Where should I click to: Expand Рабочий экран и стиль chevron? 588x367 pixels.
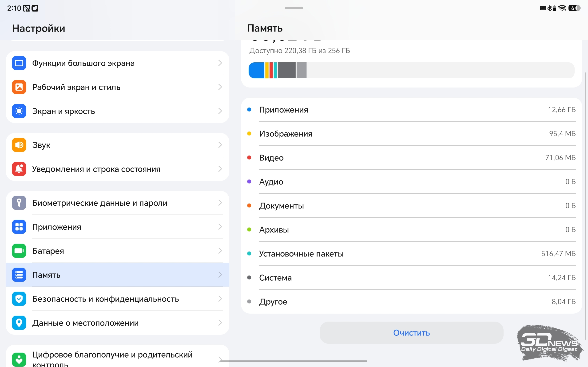(220, 87)
